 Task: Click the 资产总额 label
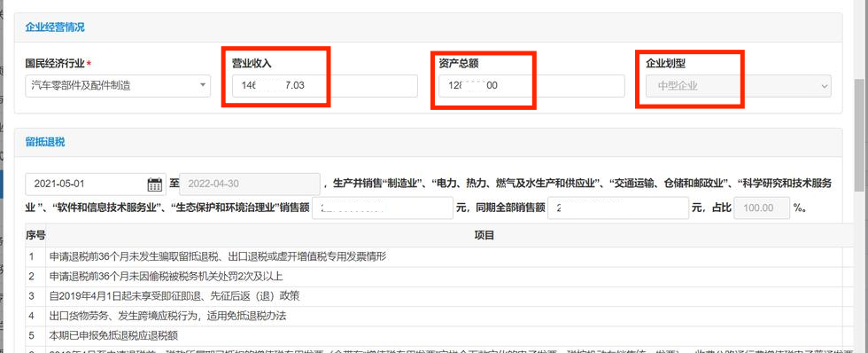click(x=459, y=63)
